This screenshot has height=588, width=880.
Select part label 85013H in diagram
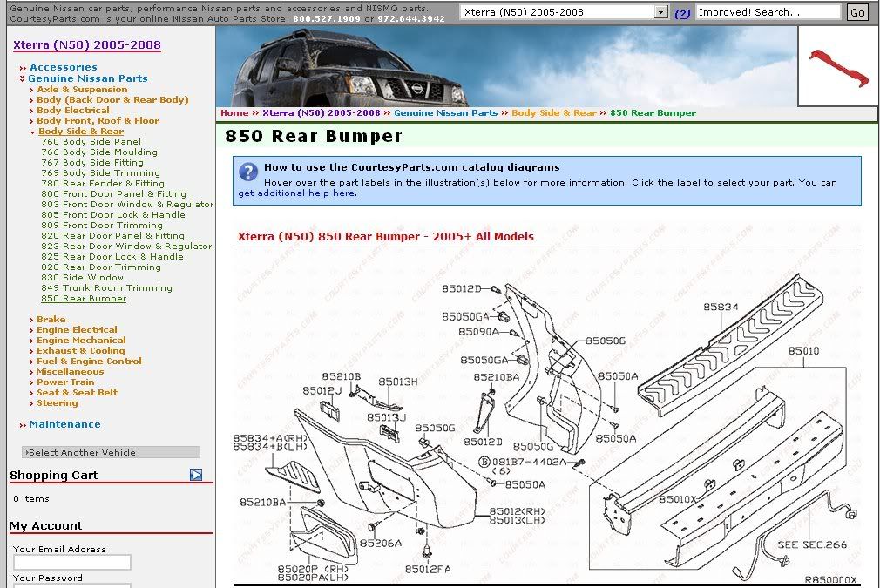pos(398,382)
